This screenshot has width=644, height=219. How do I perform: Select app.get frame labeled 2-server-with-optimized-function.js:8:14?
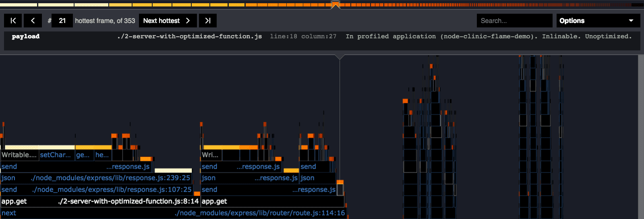[x=99, y=201]
